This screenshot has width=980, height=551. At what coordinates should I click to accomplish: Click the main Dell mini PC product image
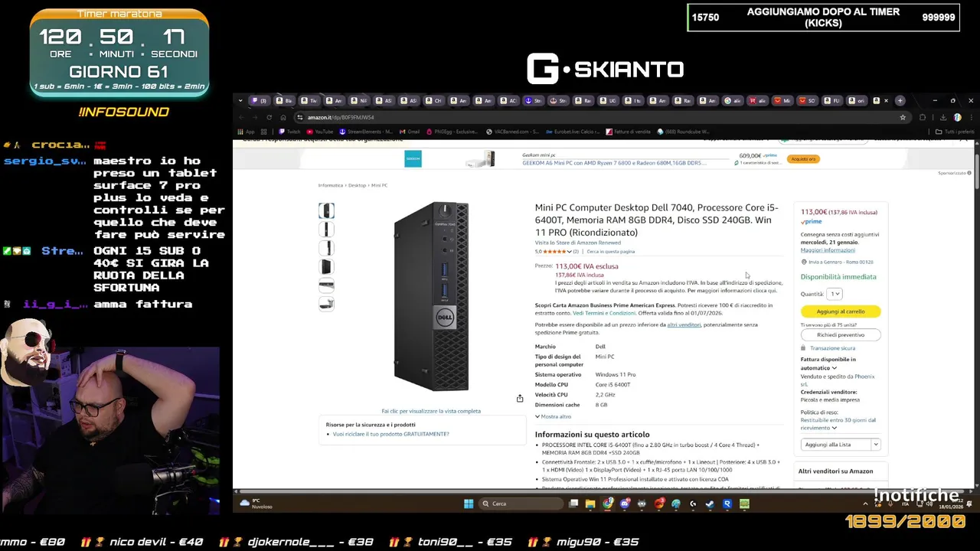click(x=431, y=297)
